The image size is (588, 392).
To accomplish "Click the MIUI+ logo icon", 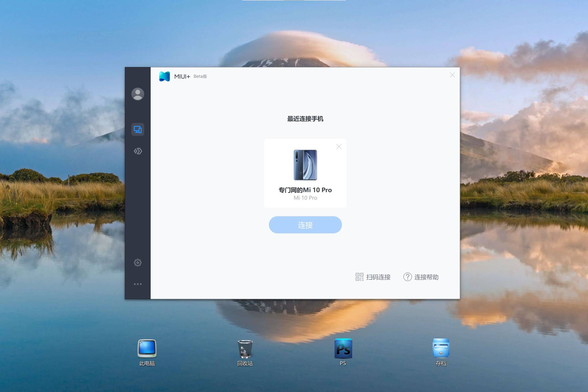I will (164, 76).
